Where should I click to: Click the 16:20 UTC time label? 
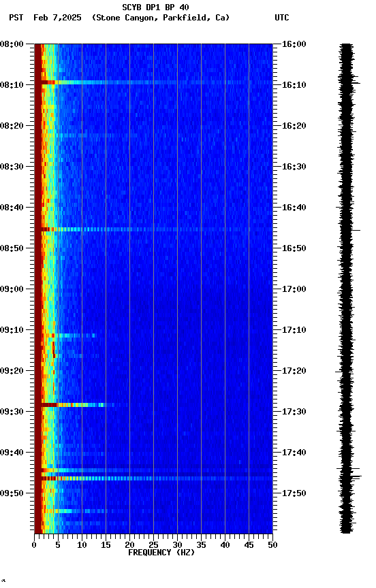tap(294, 126)
